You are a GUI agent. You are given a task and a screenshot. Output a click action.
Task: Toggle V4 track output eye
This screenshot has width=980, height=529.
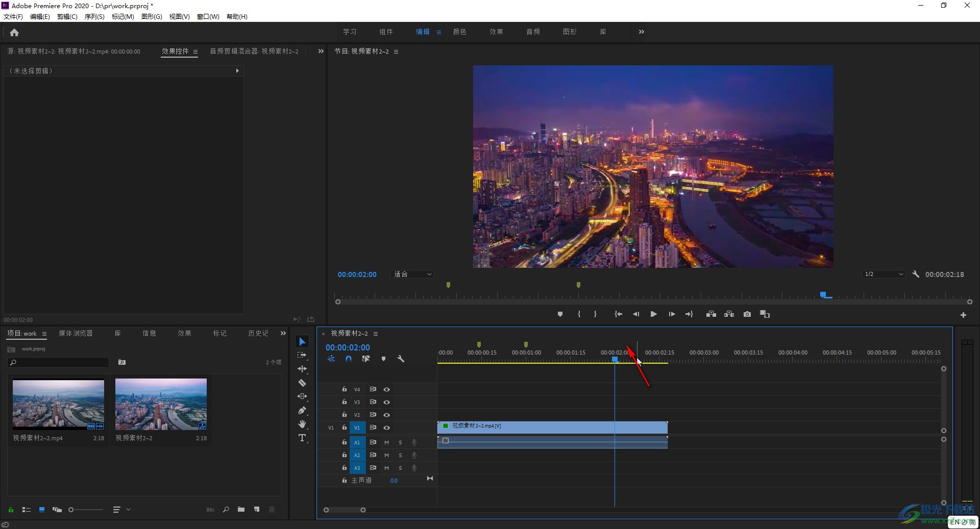386,389
